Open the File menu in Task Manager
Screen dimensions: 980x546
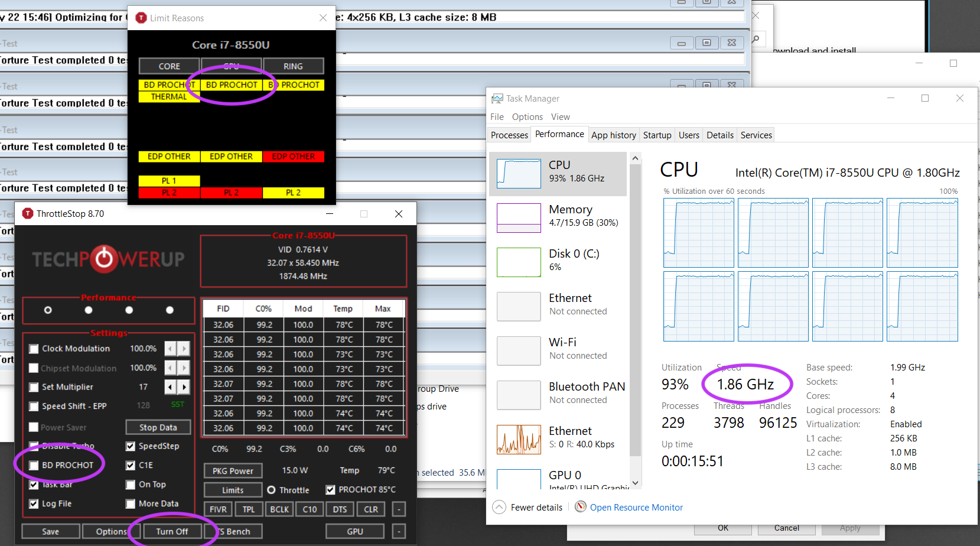pos(497,117)
